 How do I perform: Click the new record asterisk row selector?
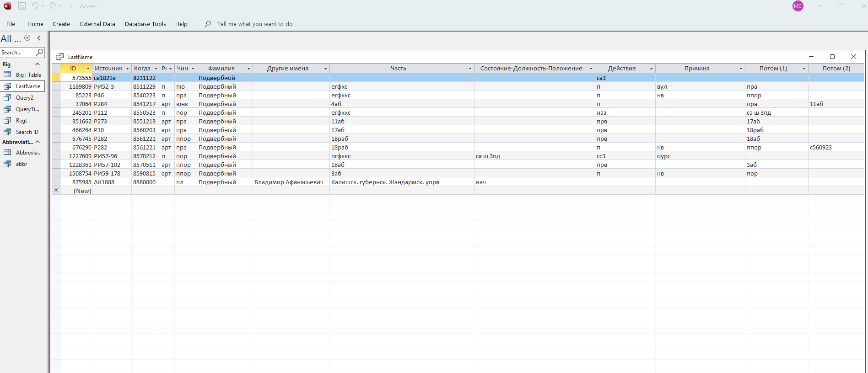point(56,191)
